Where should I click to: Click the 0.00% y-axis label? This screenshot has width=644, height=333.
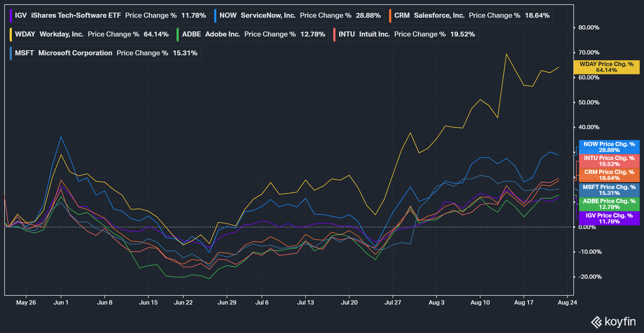coord(587,227)
